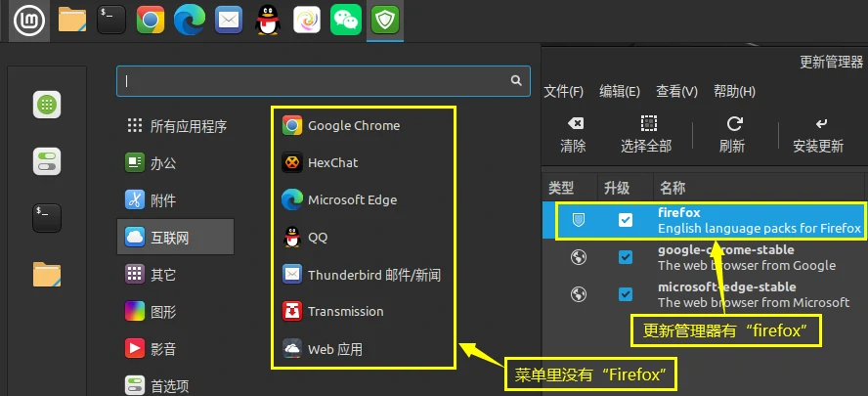
Task: Uncheck the microsoft-edge-stable upgrade checkbox
Action: coord(626,294)
